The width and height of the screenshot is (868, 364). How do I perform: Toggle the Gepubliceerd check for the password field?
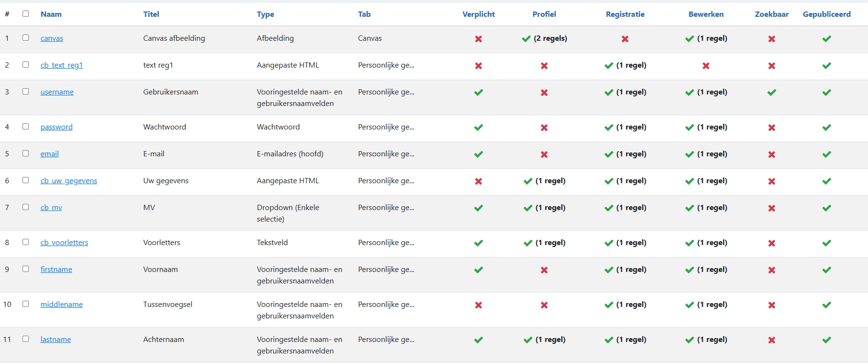826,128
